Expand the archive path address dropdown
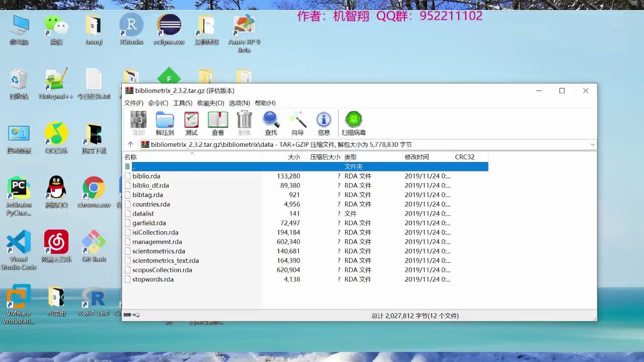 click(592, 144)
